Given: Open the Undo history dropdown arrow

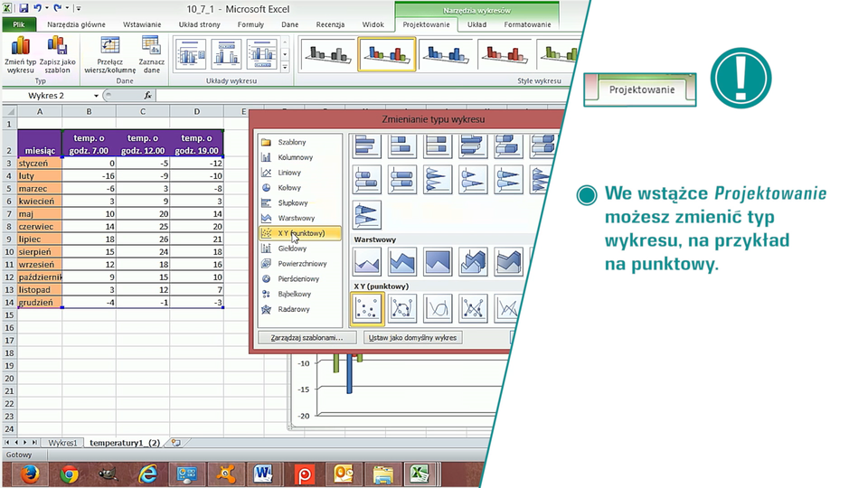Looking at the screenshot, I should [x=47, y=8].
